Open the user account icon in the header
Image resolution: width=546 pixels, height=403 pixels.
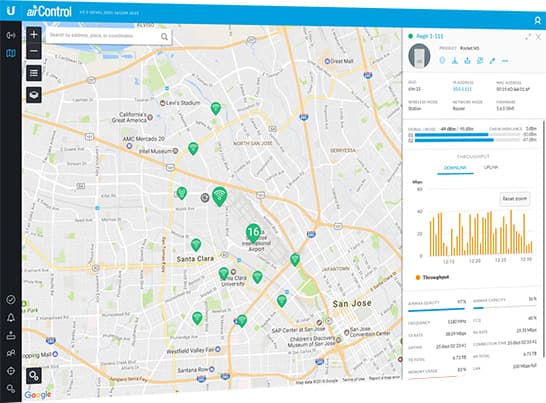[x=538, y=21]
